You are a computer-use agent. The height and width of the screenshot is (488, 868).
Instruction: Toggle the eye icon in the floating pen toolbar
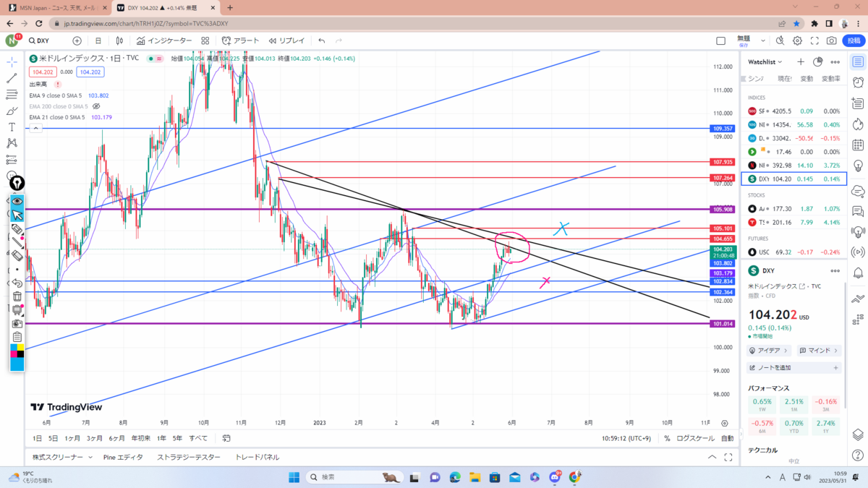(17, 201)
